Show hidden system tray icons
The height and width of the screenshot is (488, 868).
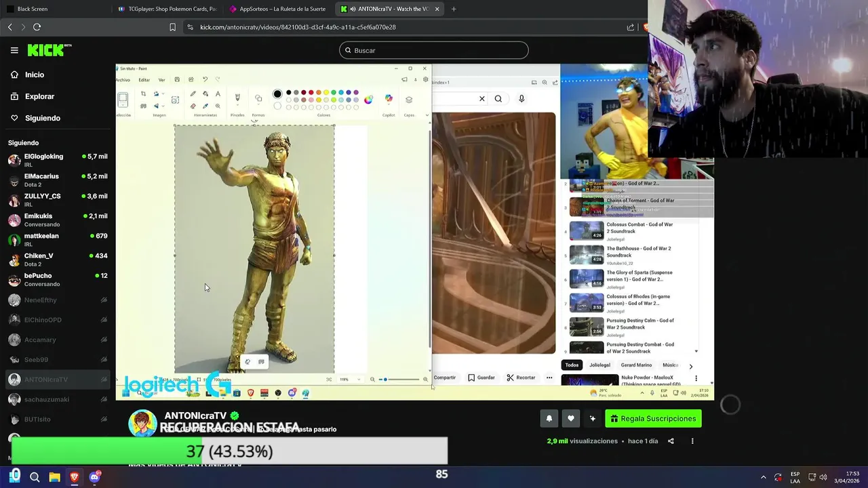point(763,477)
